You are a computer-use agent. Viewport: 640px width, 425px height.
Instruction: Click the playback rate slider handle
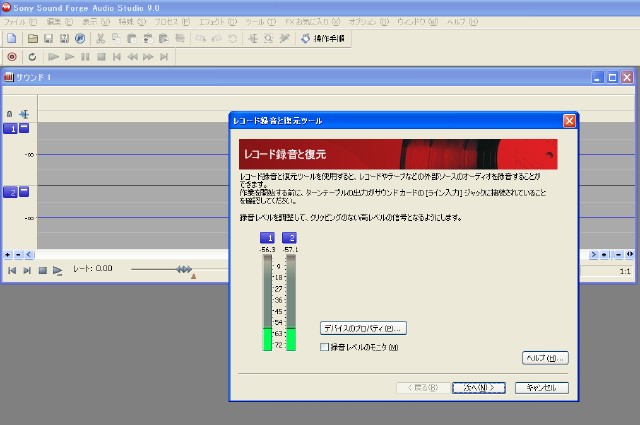pos(184,270)
